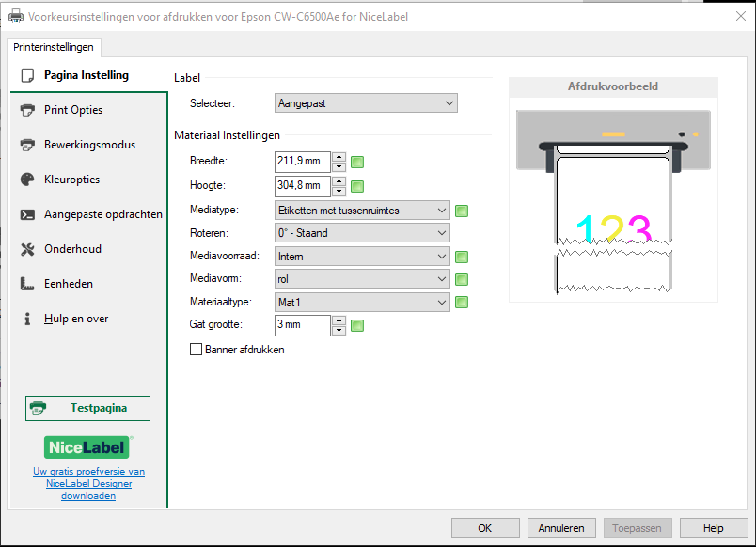Toggle the green indicator next to Mediavorm
This screenshot has height=547, width=756.
[x=462, y=279]
